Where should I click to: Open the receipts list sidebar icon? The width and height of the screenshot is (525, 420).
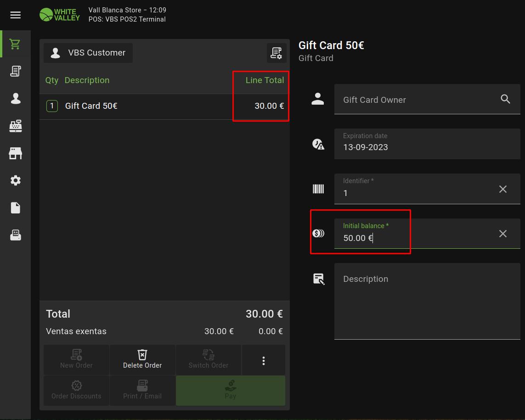pyautogui.click(x=15, y=71)
